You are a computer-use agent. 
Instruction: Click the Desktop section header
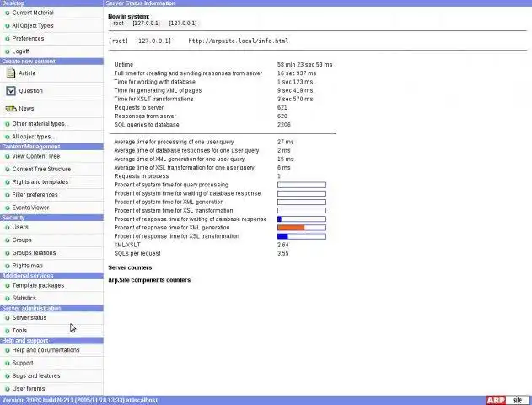pos(51,3)
